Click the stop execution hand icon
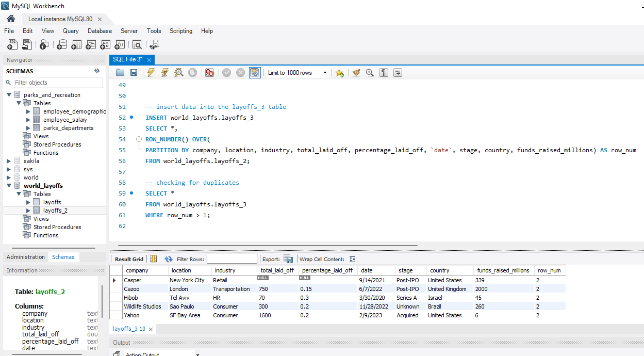 (x=192, y=73)
